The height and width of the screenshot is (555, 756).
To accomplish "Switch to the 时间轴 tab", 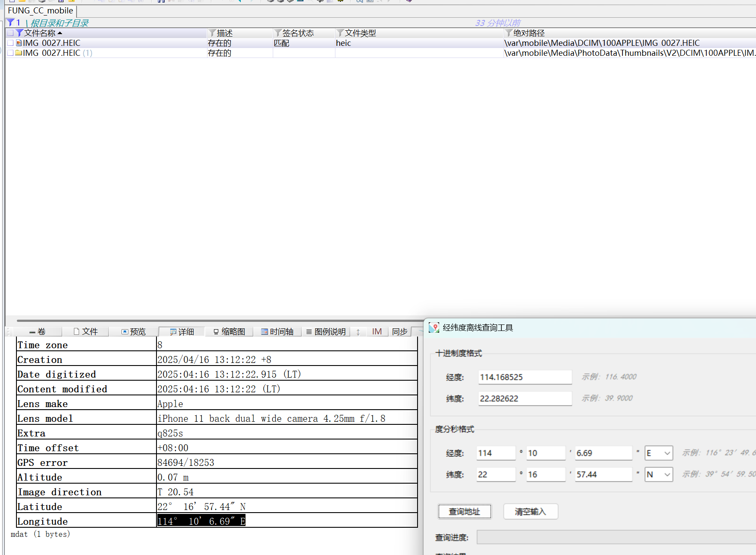I will [278, 331].
